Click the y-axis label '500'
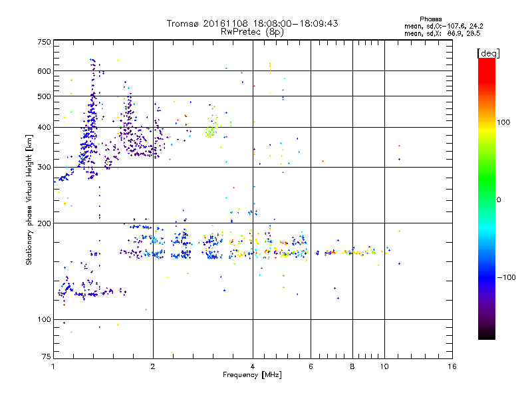The image size is (532, 399). pyautogui.click(x=44, y=96)
